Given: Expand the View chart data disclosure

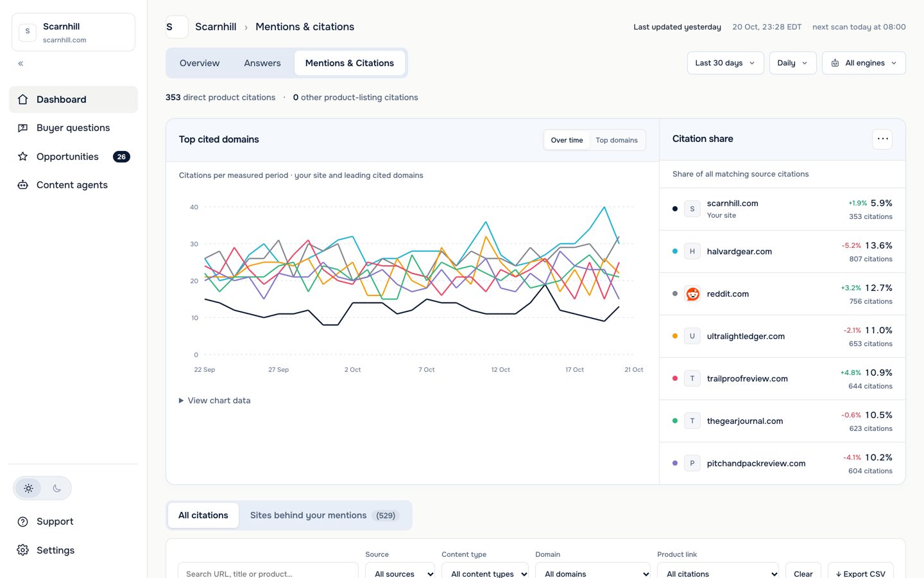Looking at the screenshot, I should [x=215, y=401].
